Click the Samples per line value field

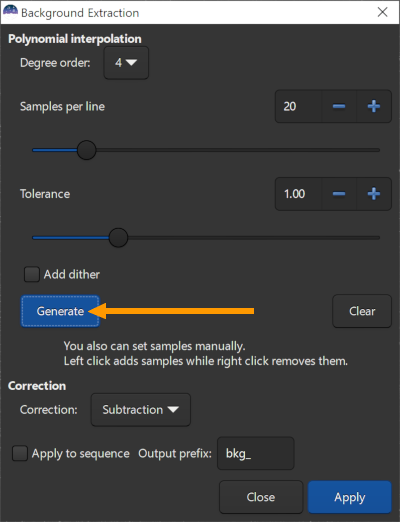click(x=299, y=106)
